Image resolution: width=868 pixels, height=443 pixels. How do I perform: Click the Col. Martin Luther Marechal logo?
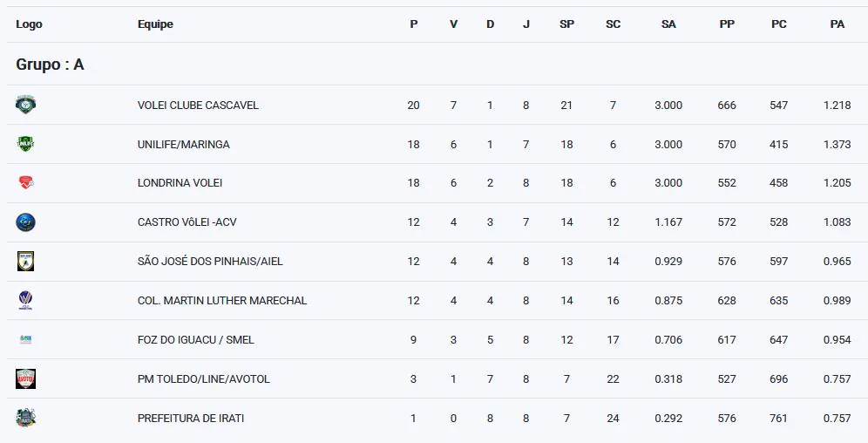[25, 301]
